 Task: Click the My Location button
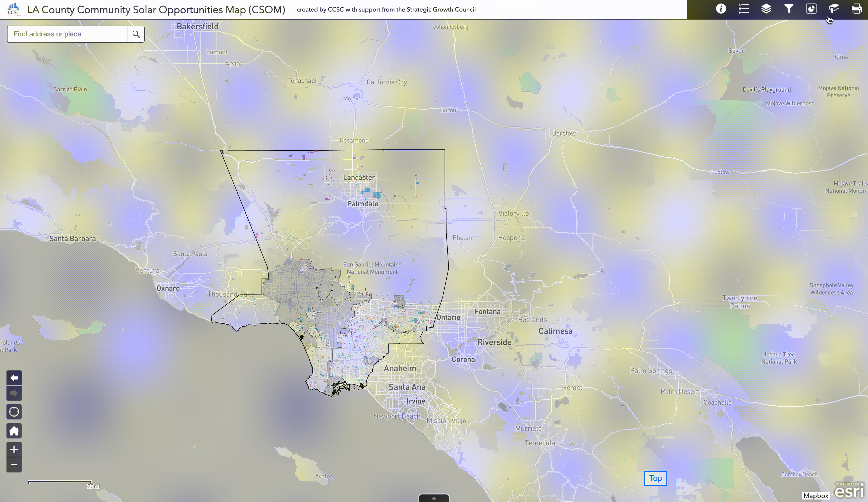coord(14,411)
